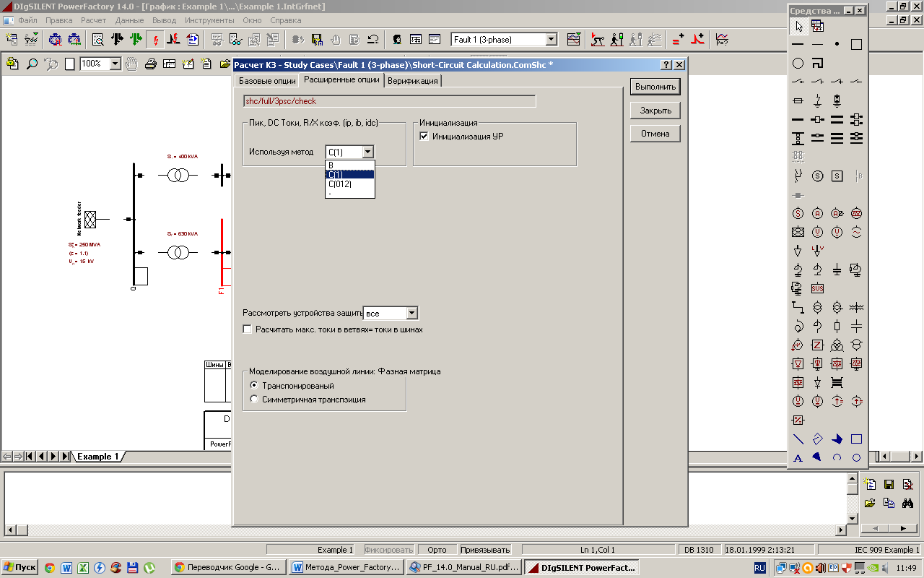Select the Симметричная транспзиция radio button
The image size is (924, 578).
253,399
